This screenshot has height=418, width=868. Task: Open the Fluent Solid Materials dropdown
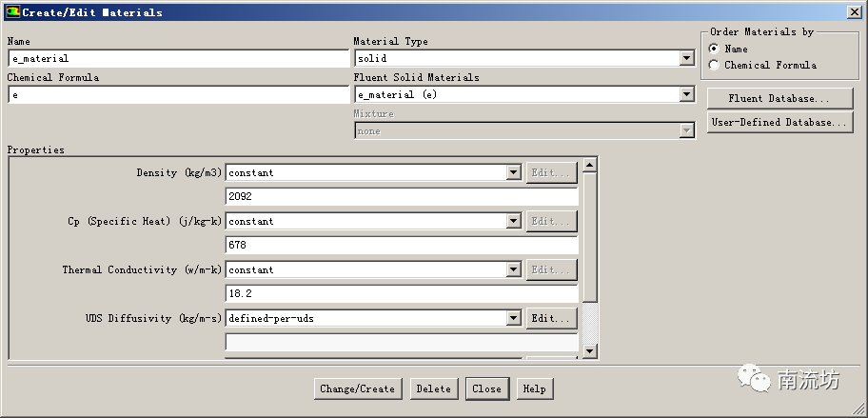pyautogui.click(x=687, y=94)
